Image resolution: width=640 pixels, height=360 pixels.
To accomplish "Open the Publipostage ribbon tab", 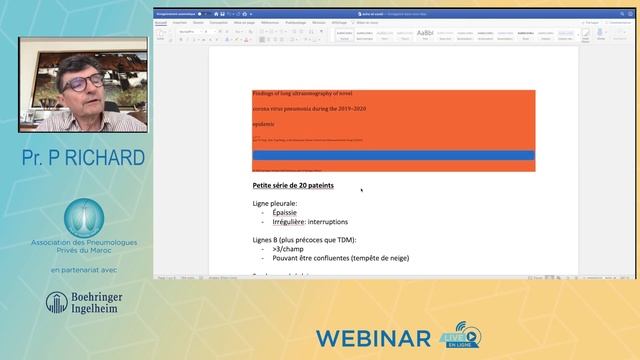I will [296, 23].
